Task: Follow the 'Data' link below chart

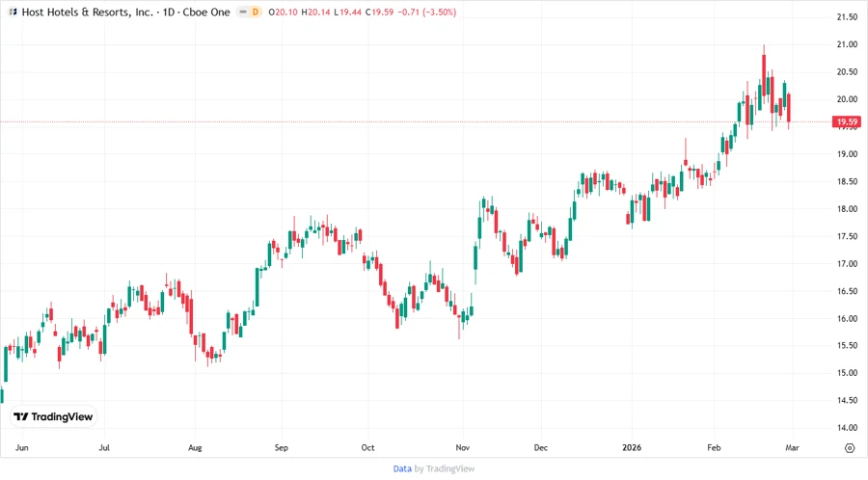Action: tap(402, 468)
